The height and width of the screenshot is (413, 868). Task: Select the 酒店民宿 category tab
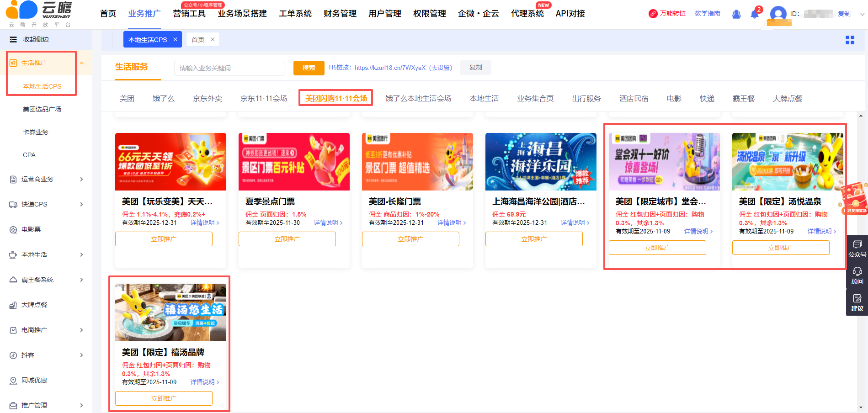634,98
